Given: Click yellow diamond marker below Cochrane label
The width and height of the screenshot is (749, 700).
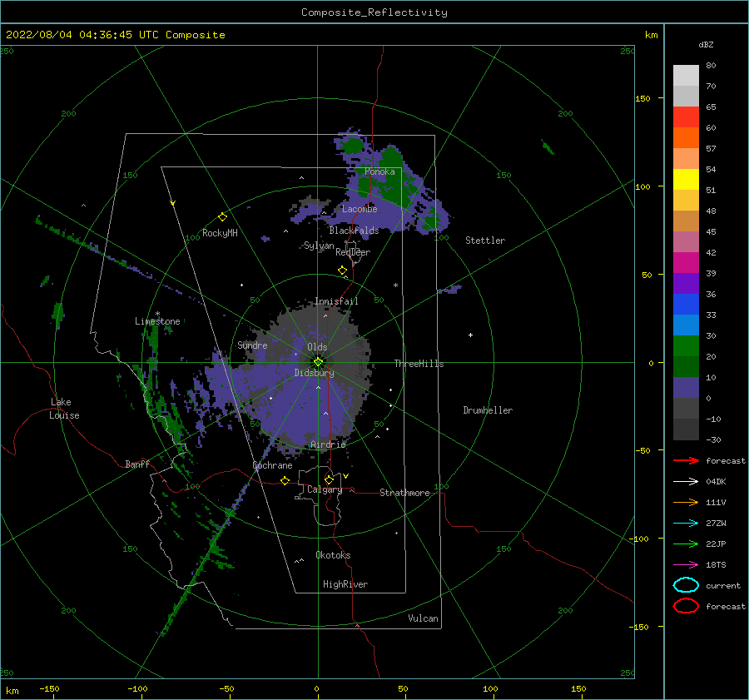Looking at the screenshot, I should click(285, 480).
